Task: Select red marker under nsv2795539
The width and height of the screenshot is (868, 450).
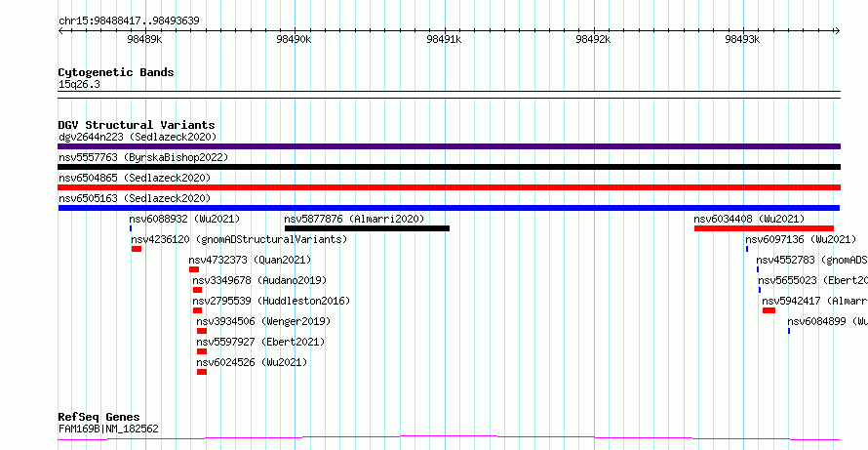Action: click(198, 310)
